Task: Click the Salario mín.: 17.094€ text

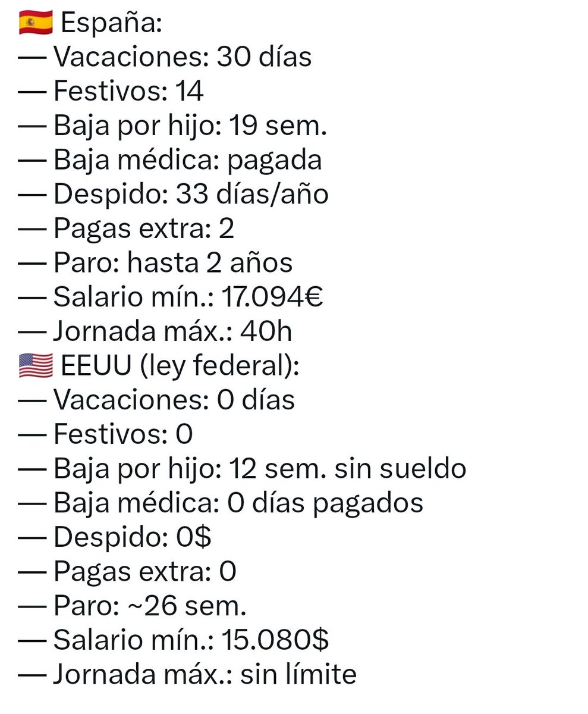Action: coord(188,297)
